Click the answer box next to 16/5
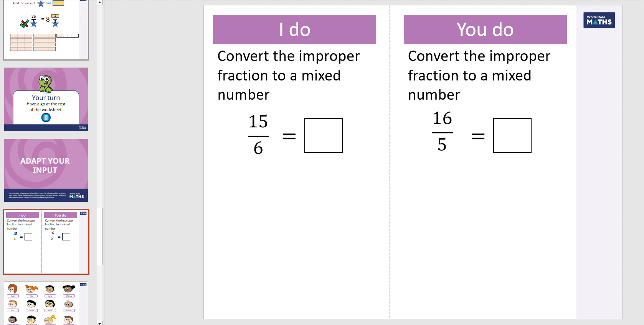The image size is (644, 325). coord(512,135)
